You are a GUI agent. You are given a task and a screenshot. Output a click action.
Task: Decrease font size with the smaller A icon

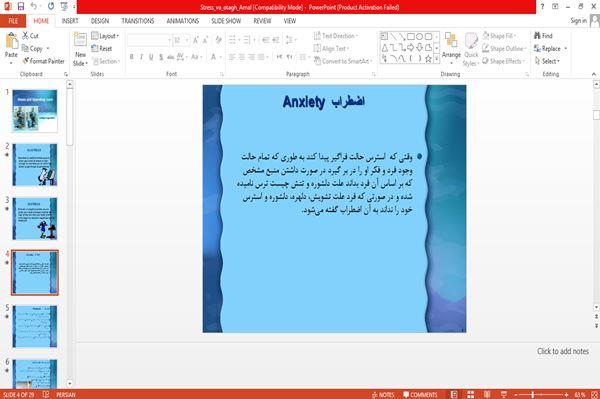(x=206, y=40)
